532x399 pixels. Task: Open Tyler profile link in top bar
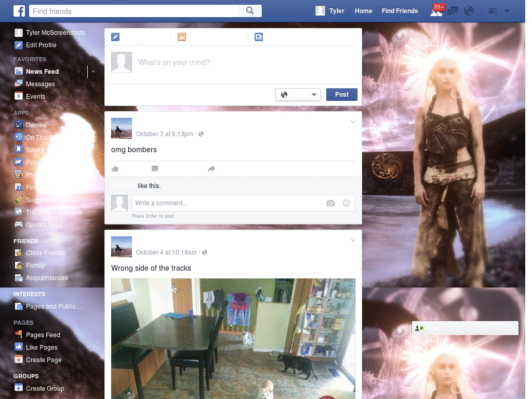(330, 11)
